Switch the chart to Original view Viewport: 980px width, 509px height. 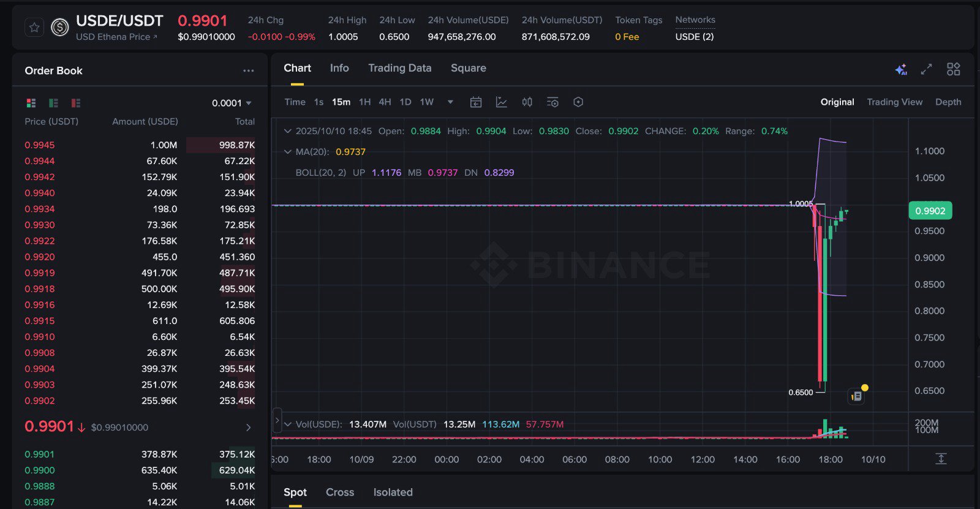pos(837,102)
